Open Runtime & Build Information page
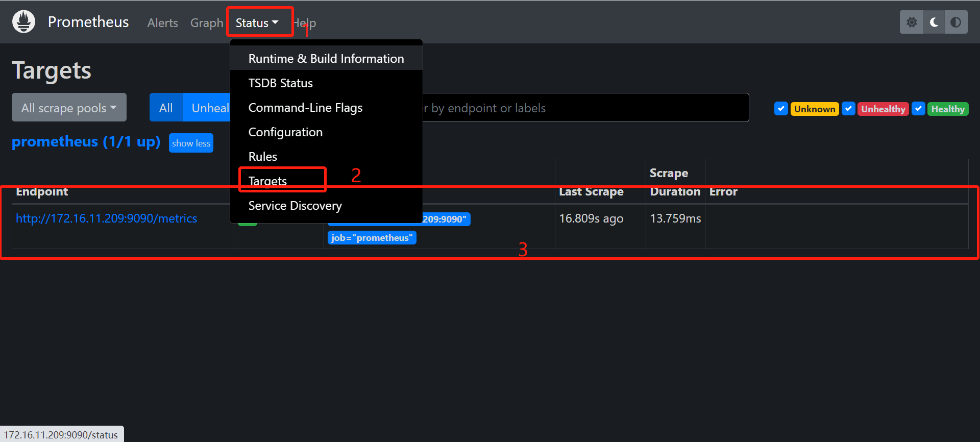This screenshot has height=442, width=980. tap(326, 59)
